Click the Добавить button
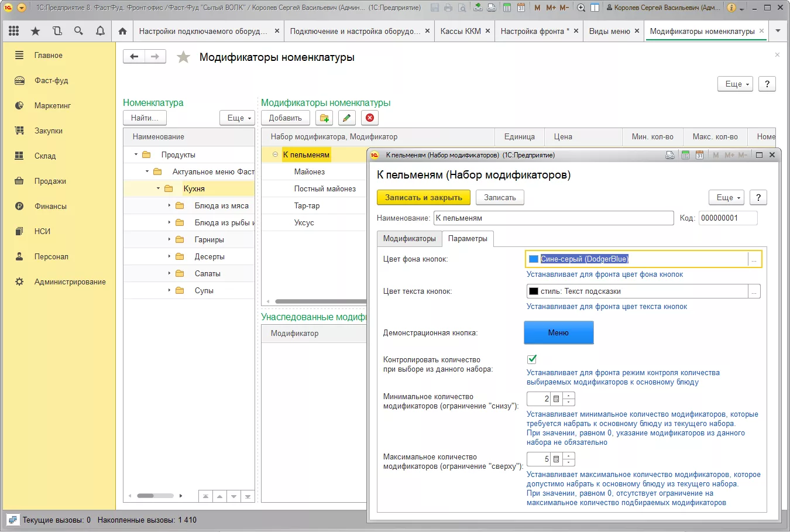 [286, 118]
